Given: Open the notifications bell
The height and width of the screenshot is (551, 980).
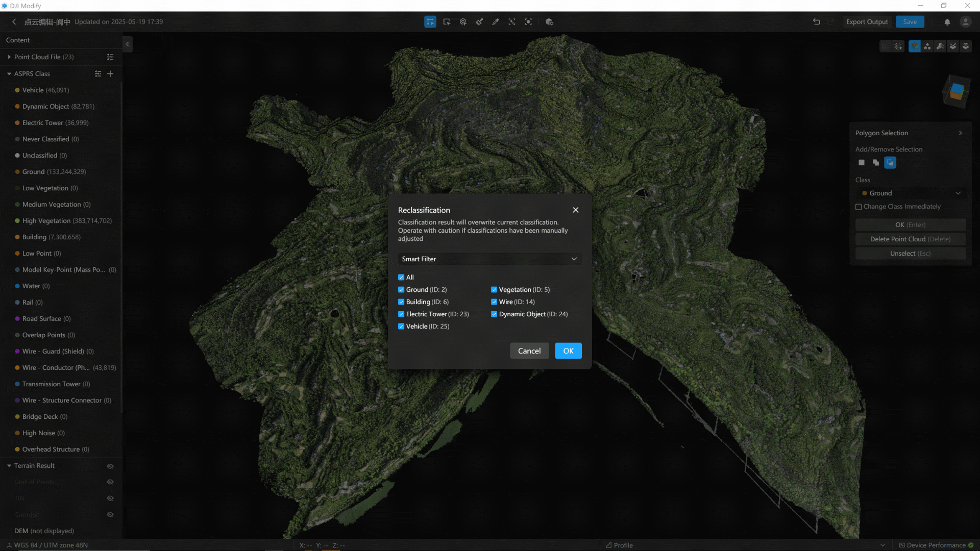Looking at the screenshot, I should click(947, 22).
